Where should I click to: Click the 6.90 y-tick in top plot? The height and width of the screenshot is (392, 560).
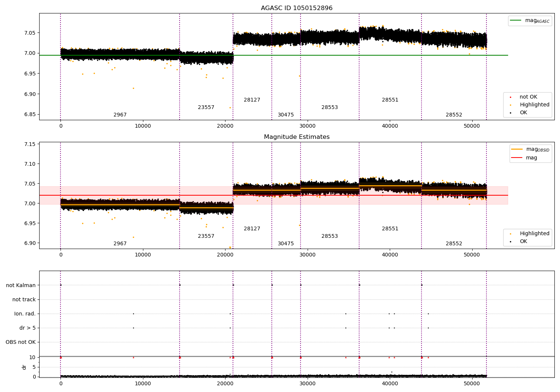[x=29, y=94]
